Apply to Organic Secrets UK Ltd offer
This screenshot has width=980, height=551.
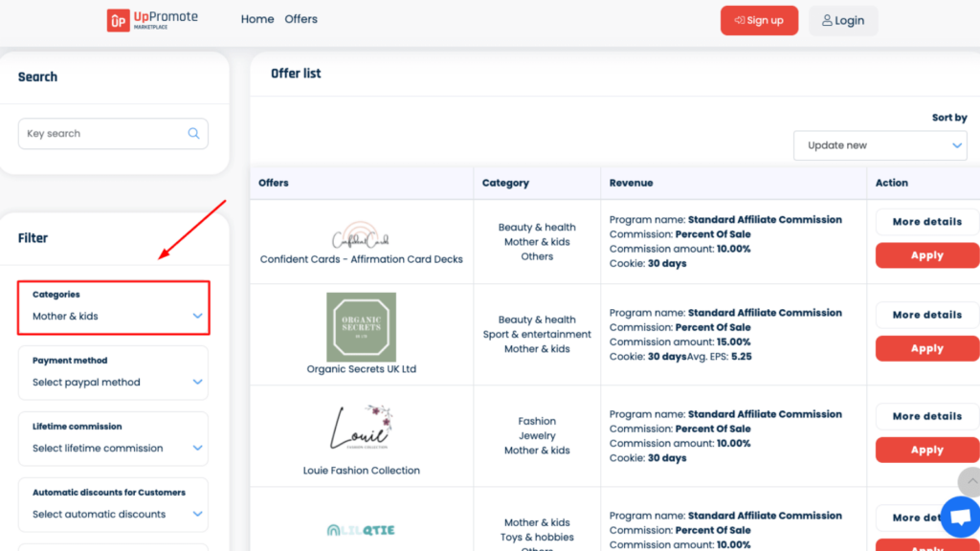coord(926,348)
